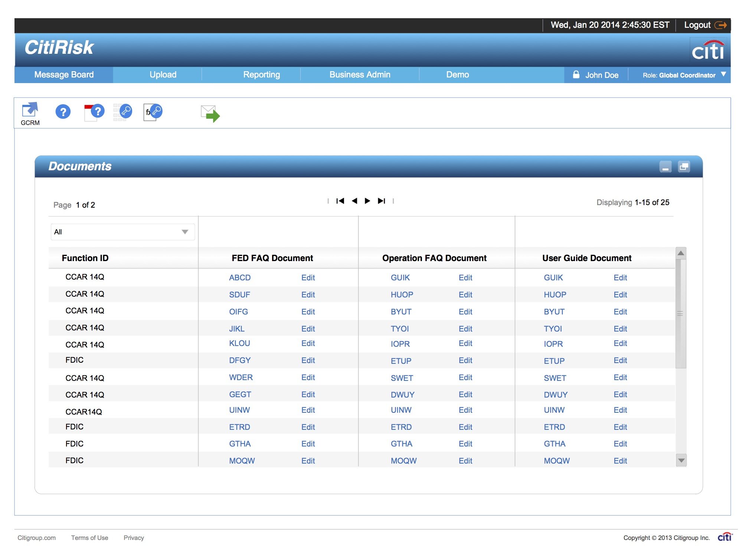This screenshot has width=752, height=560.
Task: Open the Demo tab
Action: coord(457,75)
